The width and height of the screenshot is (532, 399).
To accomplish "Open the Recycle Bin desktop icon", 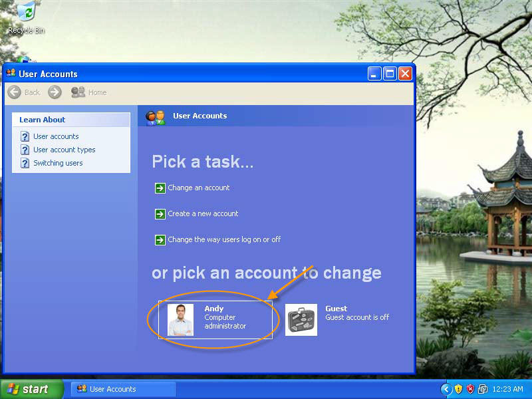I will (x=27, y=17).
